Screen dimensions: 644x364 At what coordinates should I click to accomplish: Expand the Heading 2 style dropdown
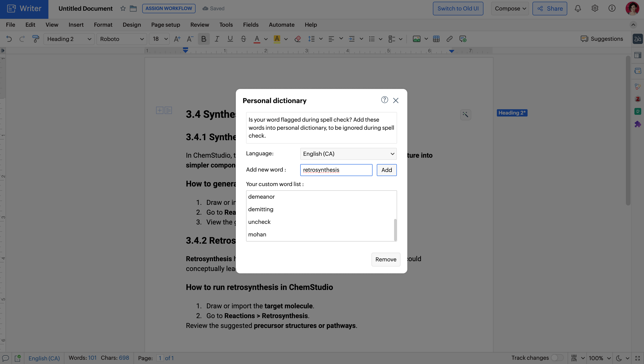pos(69,39)
